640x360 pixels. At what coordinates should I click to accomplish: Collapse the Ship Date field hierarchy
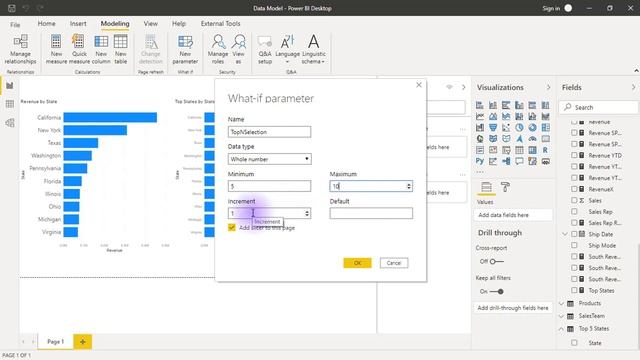point(564,234)
